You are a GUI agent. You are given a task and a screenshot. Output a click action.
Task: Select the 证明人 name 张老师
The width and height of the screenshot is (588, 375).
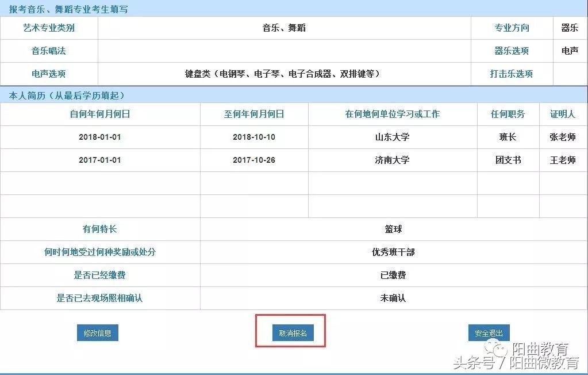[x=563, y=137]
